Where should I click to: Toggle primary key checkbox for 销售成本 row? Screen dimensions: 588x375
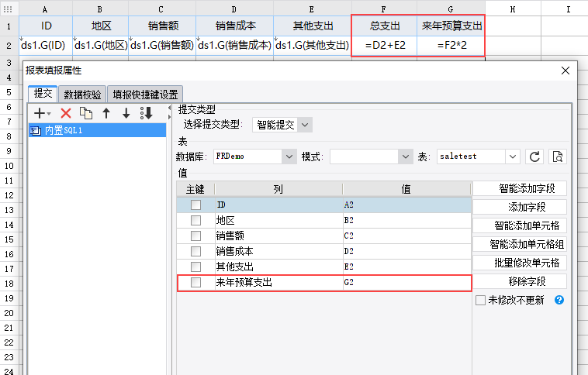click(x=195, y=251)
